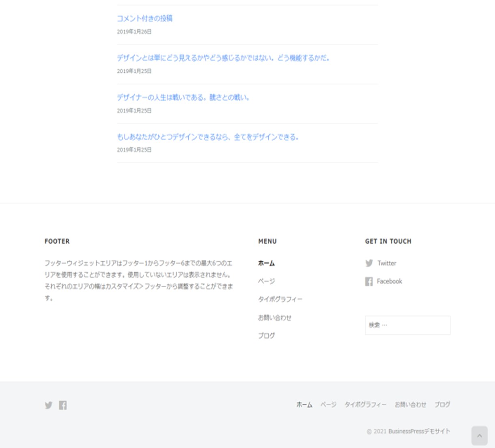Click the GET IN TOUCH heading
The image size is (495, 448).
(388, 241)
